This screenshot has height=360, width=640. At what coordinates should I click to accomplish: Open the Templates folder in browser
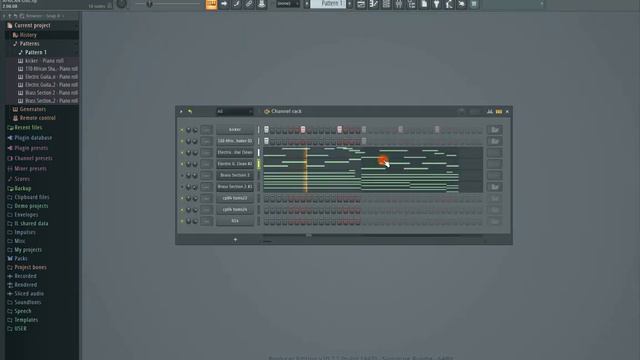26,320
